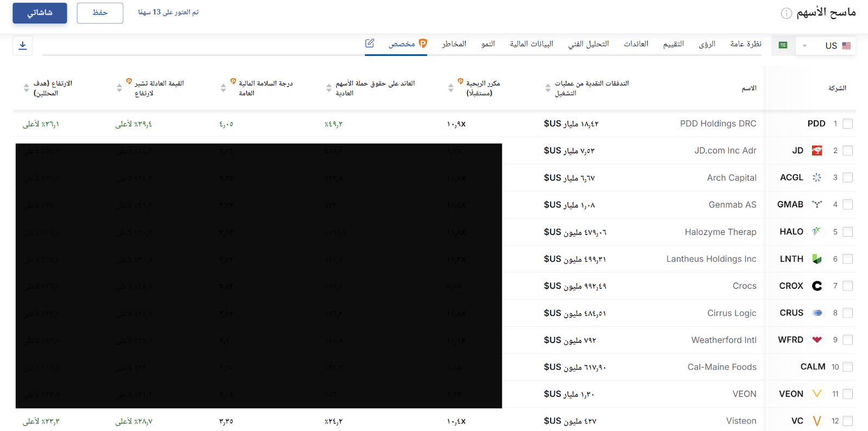Click the VC Visteon logo
The image size is (868, 431).
coord(817,421)
